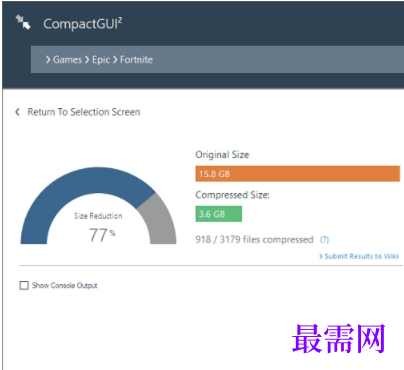This screenshot has width=404, height=370.
Task: Click the orange 15.8 GB original size bar
Action: click(x=298, y=174)
